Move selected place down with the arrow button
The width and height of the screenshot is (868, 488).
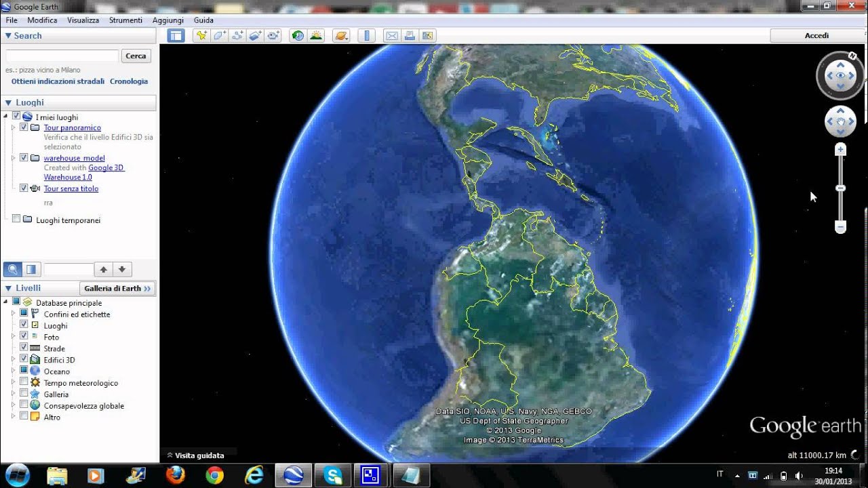point(121,269)
